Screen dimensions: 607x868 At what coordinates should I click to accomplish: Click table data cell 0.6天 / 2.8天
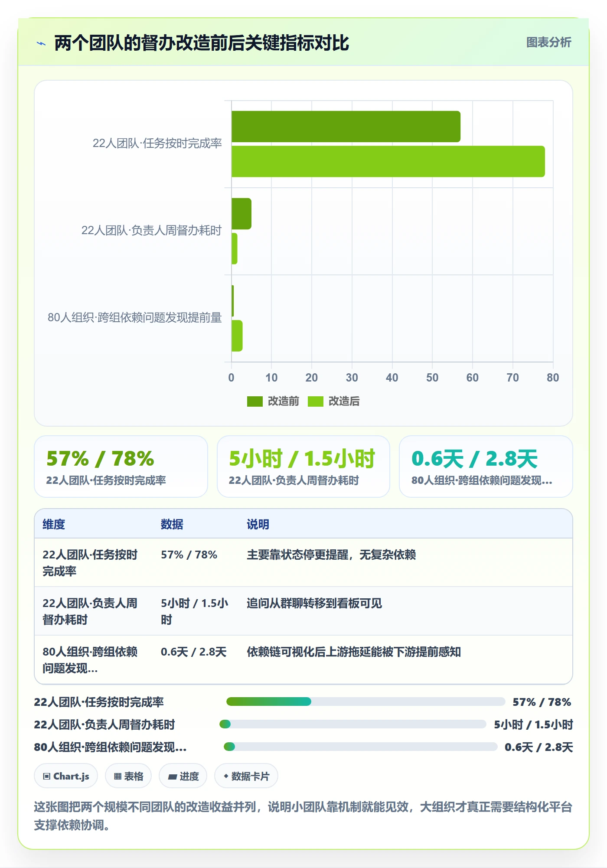193,652
